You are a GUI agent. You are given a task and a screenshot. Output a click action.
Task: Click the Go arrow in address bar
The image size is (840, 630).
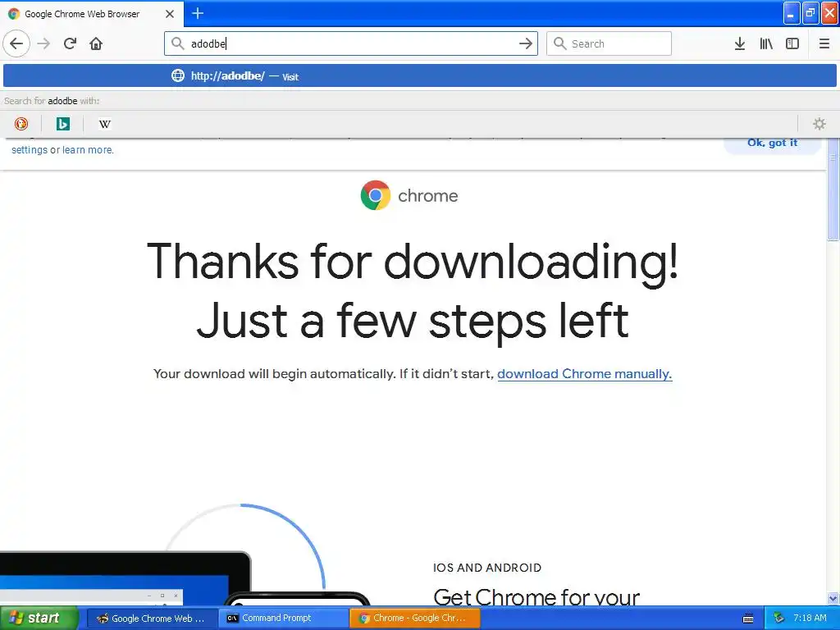(x=526, y=43)
